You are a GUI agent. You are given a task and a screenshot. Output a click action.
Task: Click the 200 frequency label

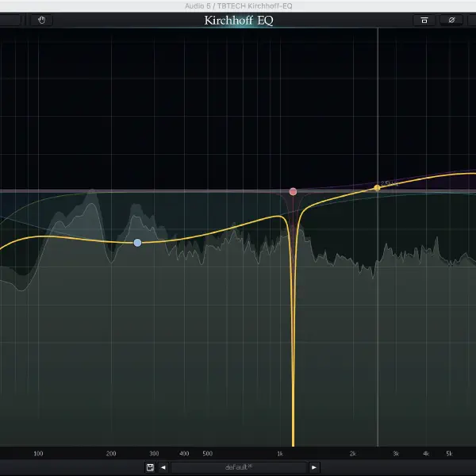[111, 454]
